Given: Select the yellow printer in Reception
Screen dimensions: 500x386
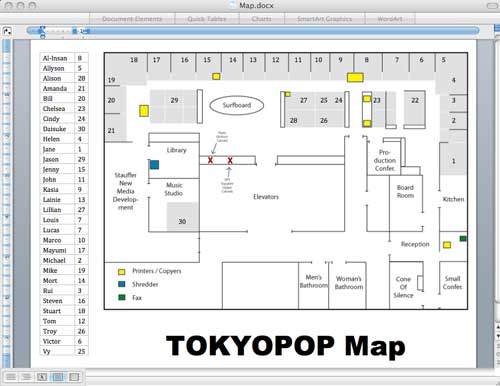Looking at the screenshot, I should click(x=447, y=245).
